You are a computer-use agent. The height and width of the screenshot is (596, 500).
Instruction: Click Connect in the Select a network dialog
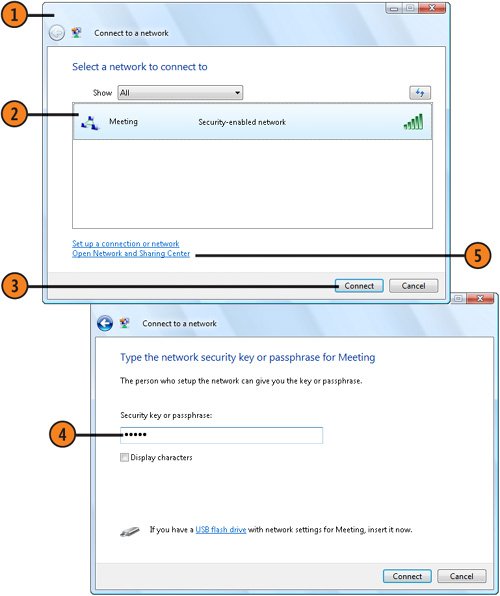click(359, 286)
